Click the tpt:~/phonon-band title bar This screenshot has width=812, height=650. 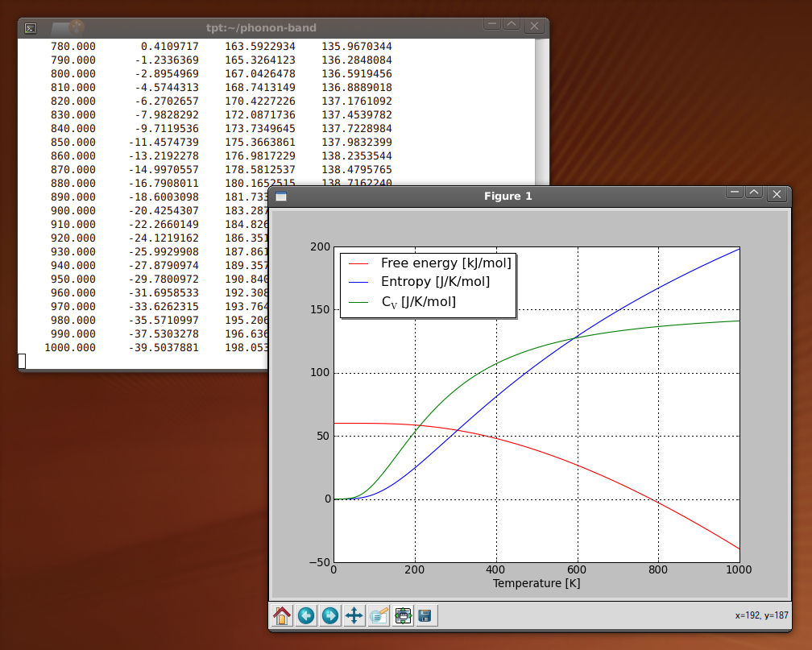click(261, 27)
